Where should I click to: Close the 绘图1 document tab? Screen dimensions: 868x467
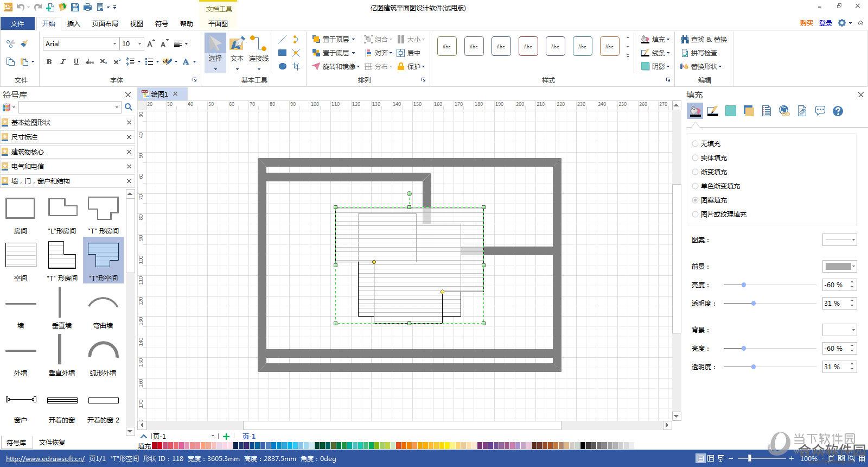coord(175,94)
